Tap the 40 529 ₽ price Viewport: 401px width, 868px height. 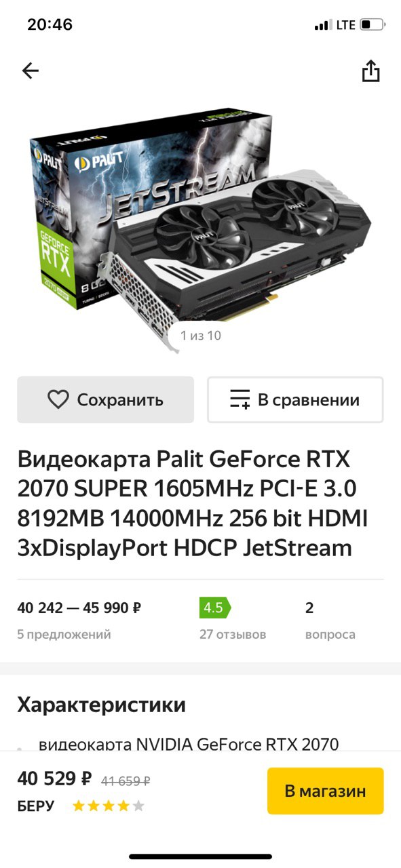click(54, 779)
